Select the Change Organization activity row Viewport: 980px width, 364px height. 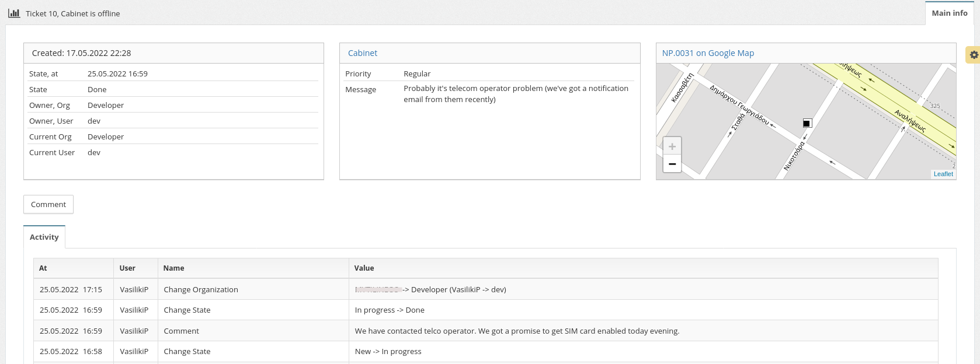[x=201, y=289]
